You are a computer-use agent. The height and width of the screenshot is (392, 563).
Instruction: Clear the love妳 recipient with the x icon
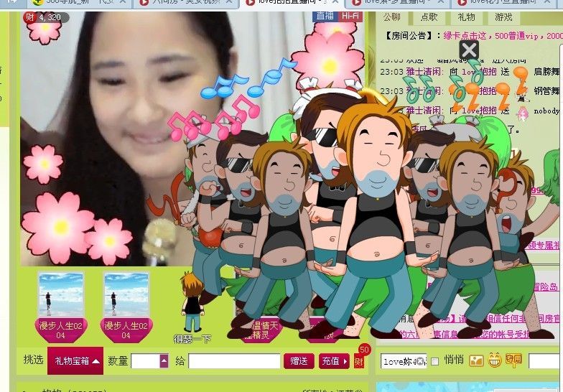420,362
